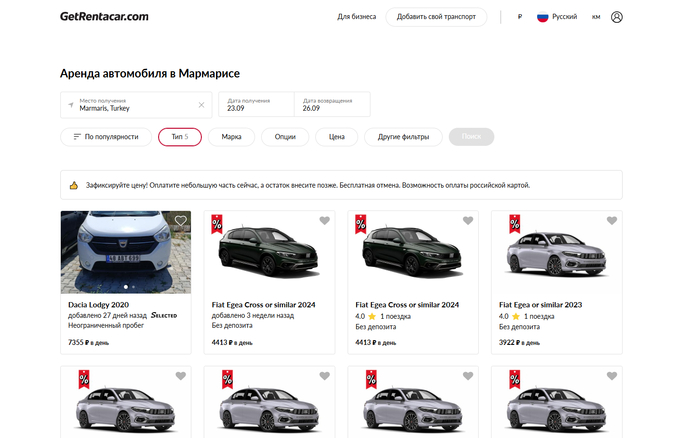Click the GetRentacar.com logo
Viewport: 700px width, 438px height.
pyautogui.click(x=104, y=16)
